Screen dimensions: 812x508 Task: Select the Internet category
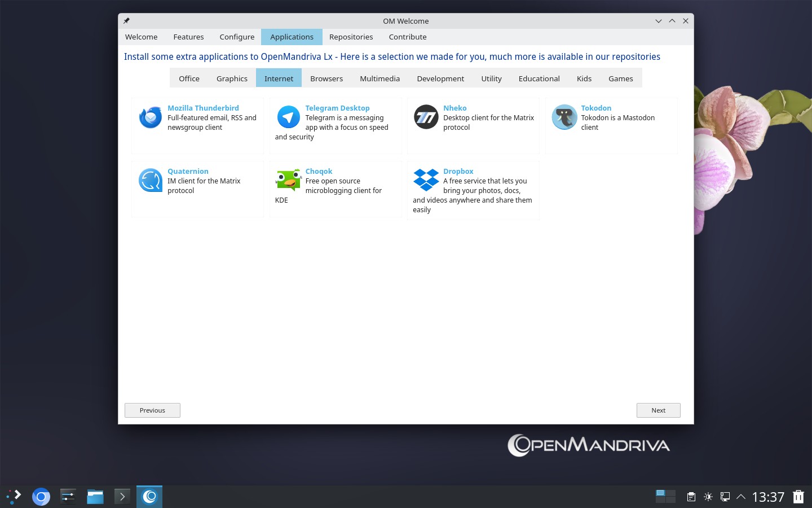coord(279,78)
